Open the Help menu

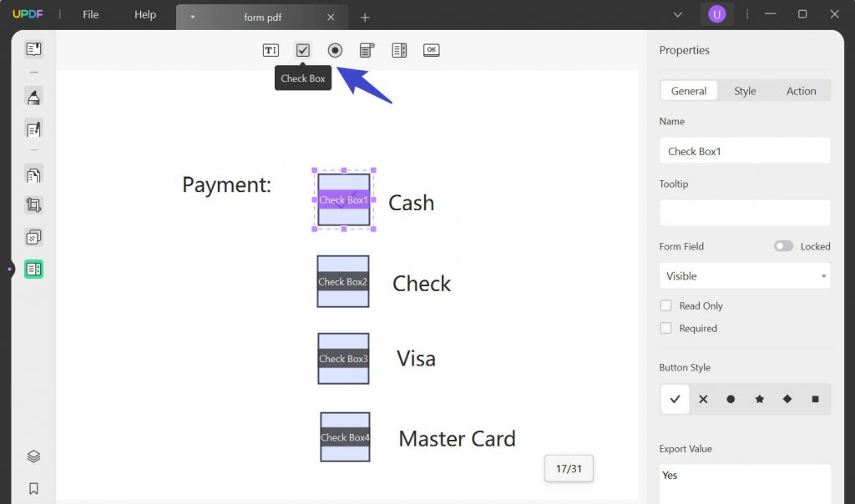[144, 14]
